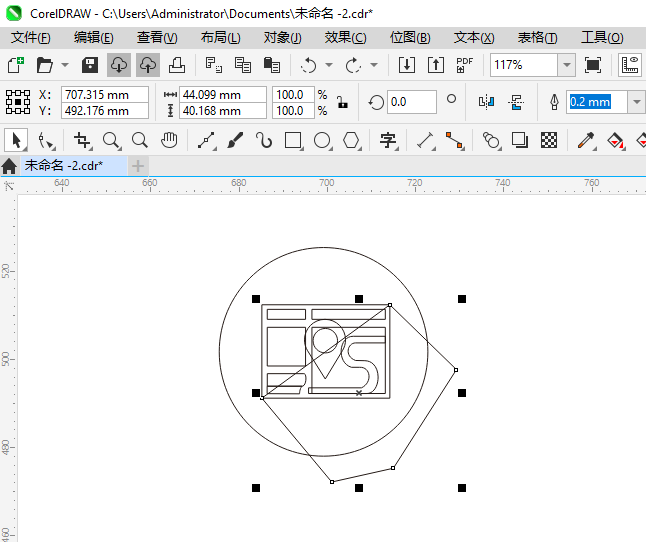Toggle mirror horizontally button
This screenshot has width=646, height=542.
point(487,102)
